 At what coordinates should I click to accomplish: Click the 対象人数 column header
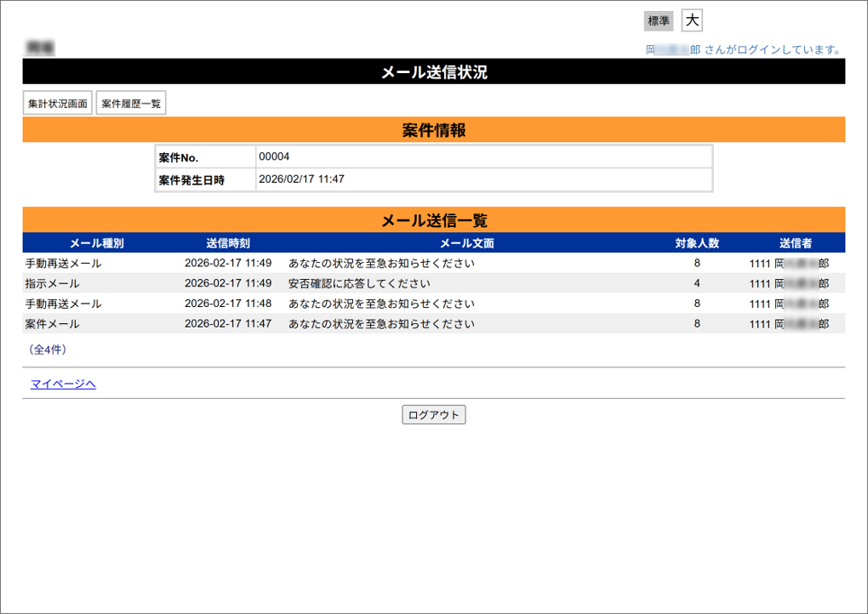click(x=696, y=243)
